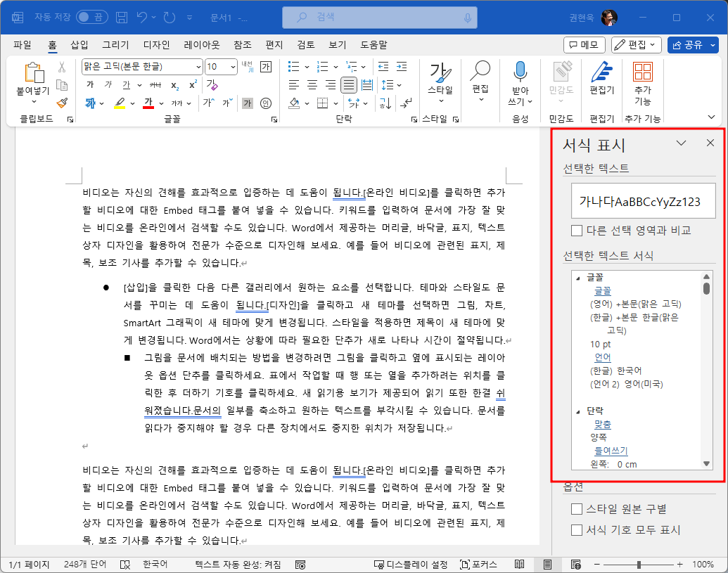Image resolution: width=728 pixels, height=573 pixels.
Task: Click the Print Layout view icon in status bar
Action: tap(547, 564)
